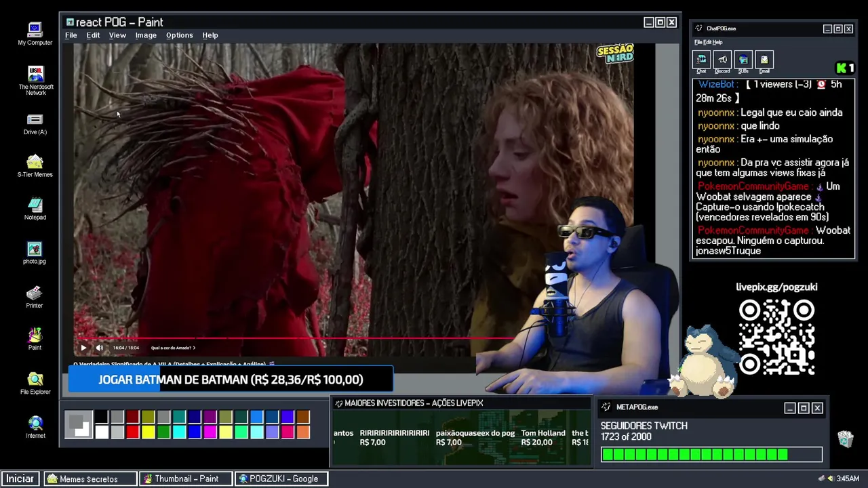Open the File menu in Paint

point(71,35)
